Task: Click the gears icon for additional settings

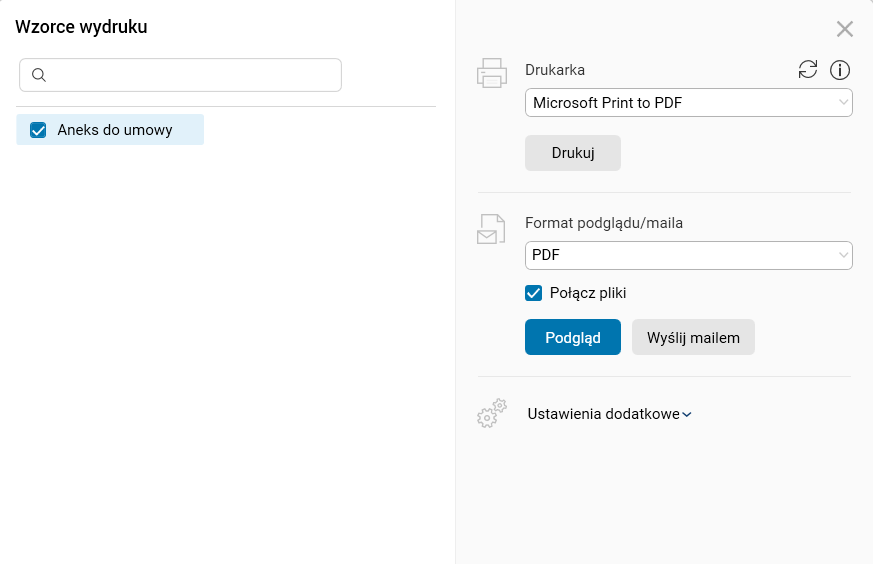Action: (492, 414)
